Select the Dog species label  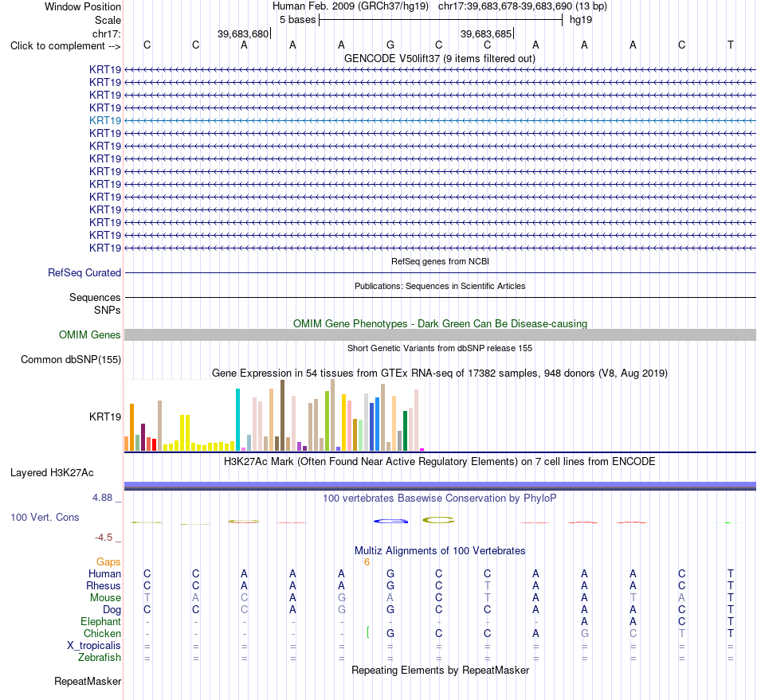(112, 610)
